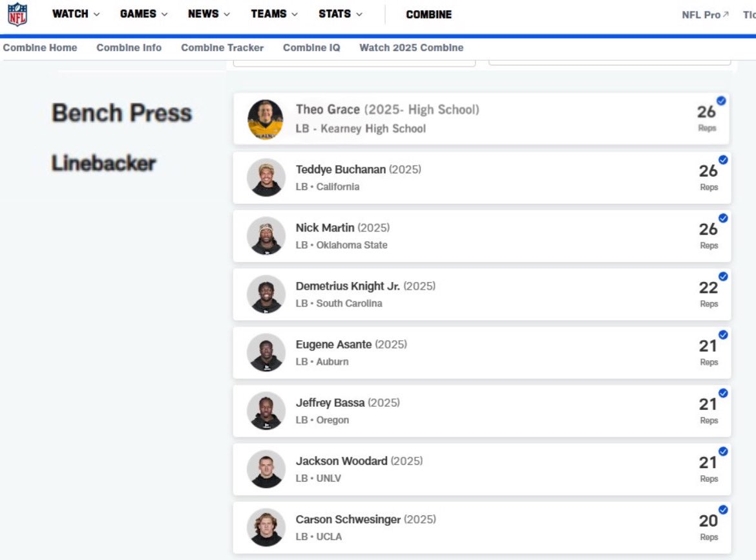Click "LB - Kearney High School" text
756x560 pixels.
(361, 129)
